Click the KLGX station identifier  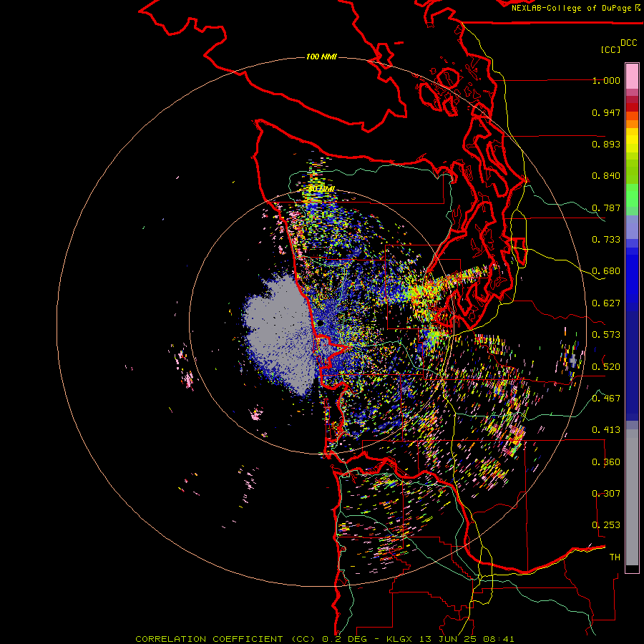pos(399,639)
